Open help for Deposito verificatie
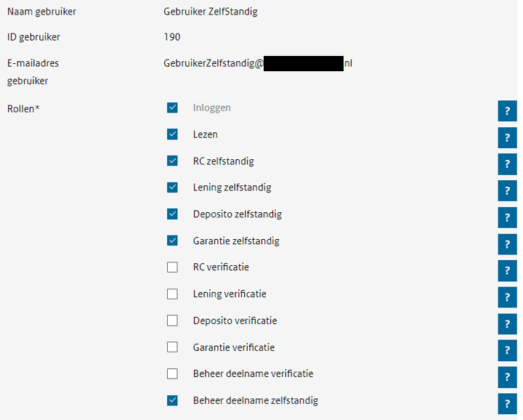 click(x=507, y=324)
